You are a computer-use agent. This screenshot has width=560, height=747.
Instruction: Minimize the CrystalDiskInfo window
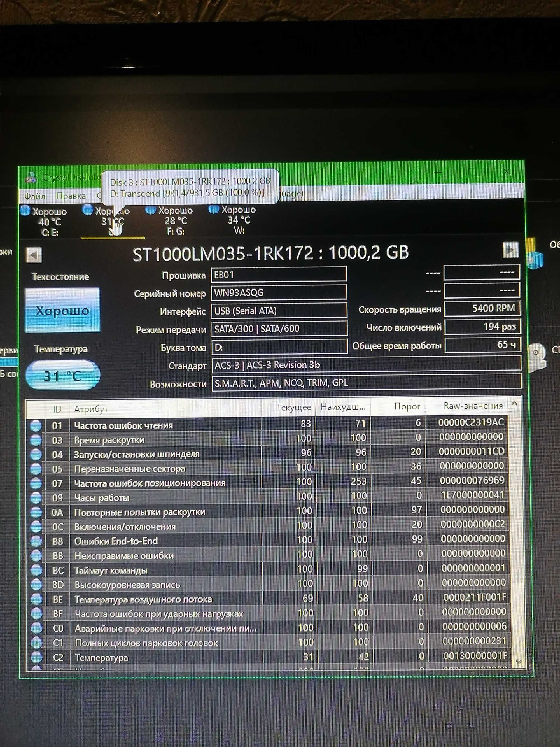tap(437, 172)
